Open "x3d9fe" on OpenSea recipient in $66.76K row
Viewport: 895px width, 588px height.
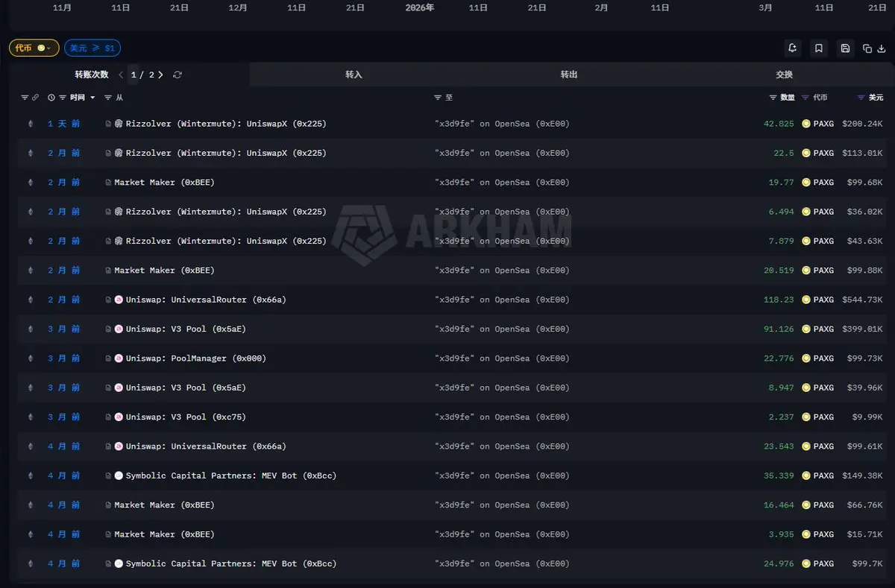(502, 505)
